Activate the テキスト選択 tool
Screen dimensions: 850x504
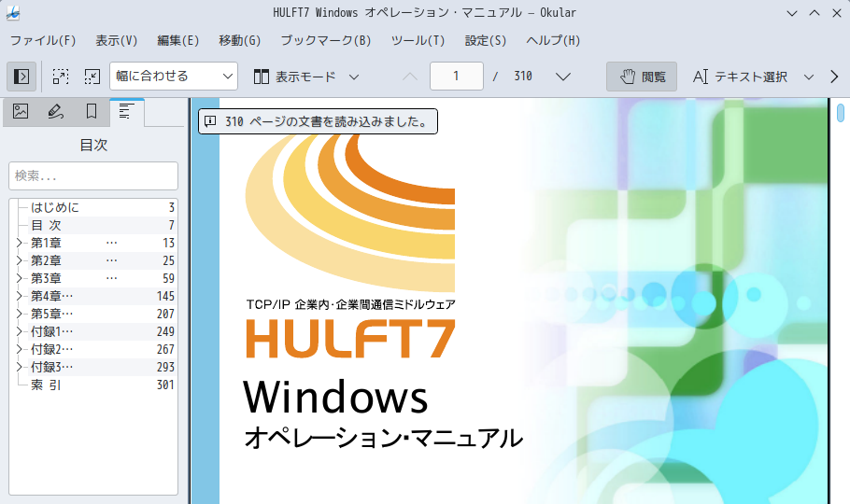(740, 77)
